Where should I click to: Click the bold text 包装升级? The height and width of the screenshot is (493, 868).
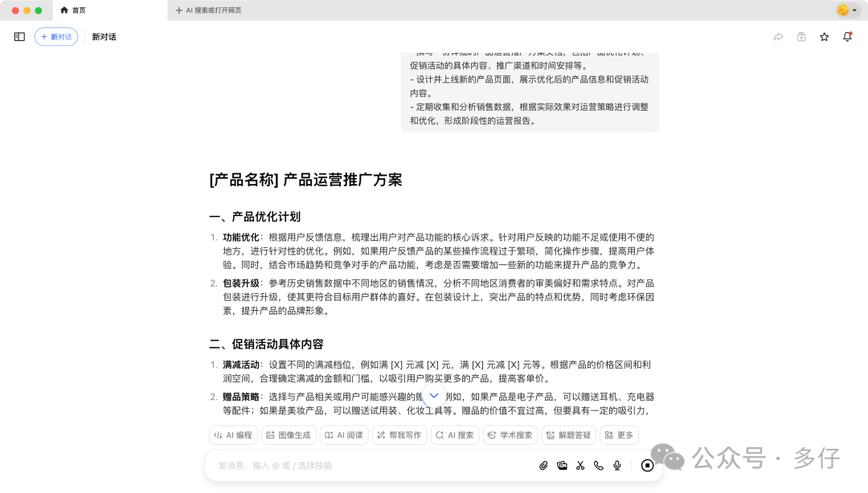pyautogui.click(x=241, y=283)
